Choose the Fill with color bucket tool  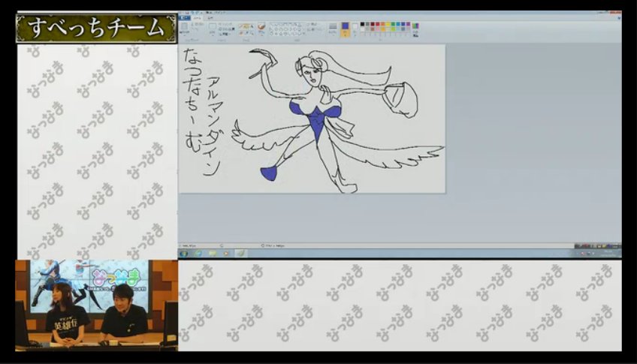pos(246,25)
